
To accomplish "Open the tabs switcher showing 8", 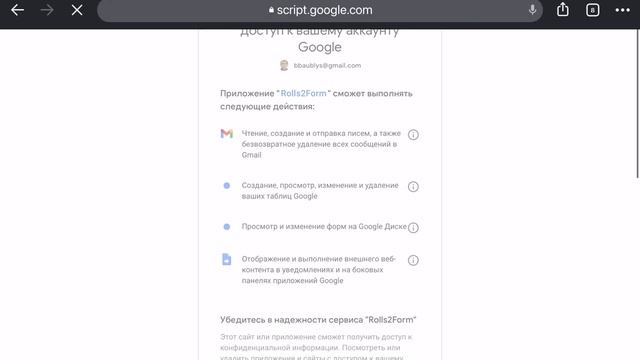I will click(x=592, y=10).
